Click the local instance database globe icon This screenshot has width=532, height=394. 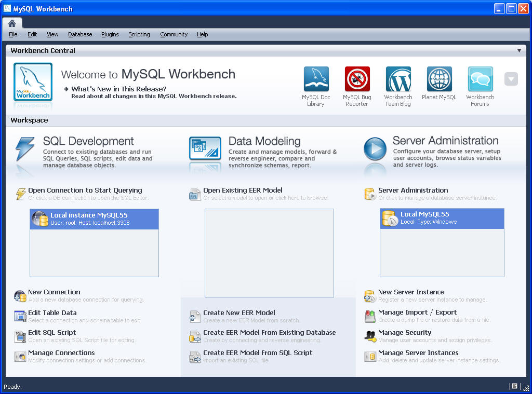tap(40, 219)
